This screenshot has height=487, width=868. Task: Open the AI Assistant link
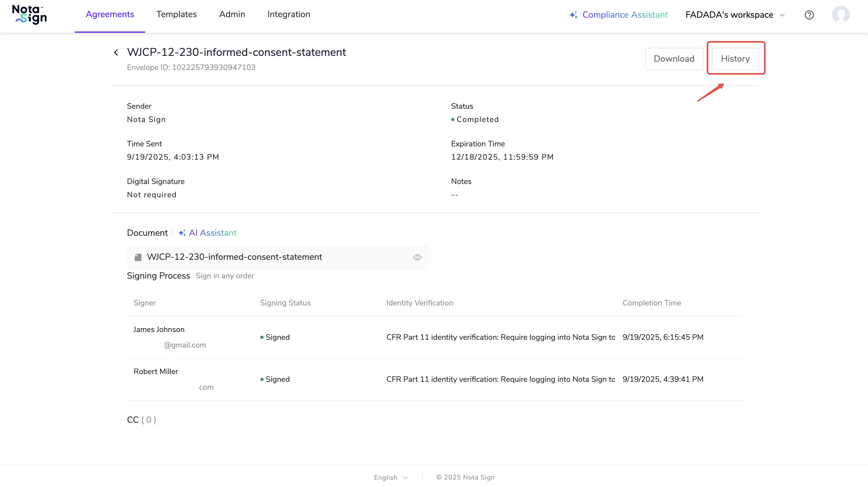(x=213, y=233)
